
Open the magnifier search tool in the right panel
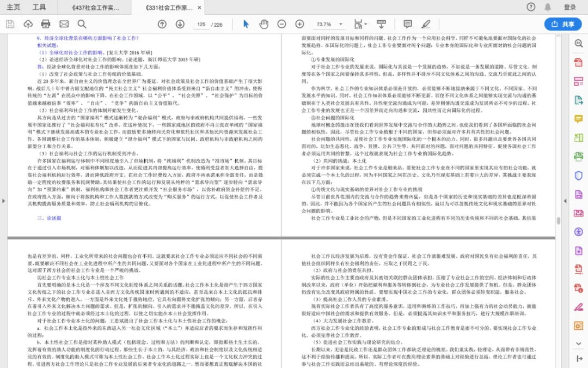[x=579, y=43]
